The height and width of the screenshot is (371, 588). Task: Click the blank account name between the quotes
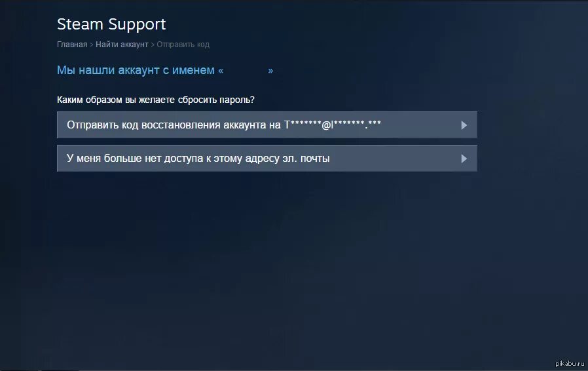tap(246, 70)
